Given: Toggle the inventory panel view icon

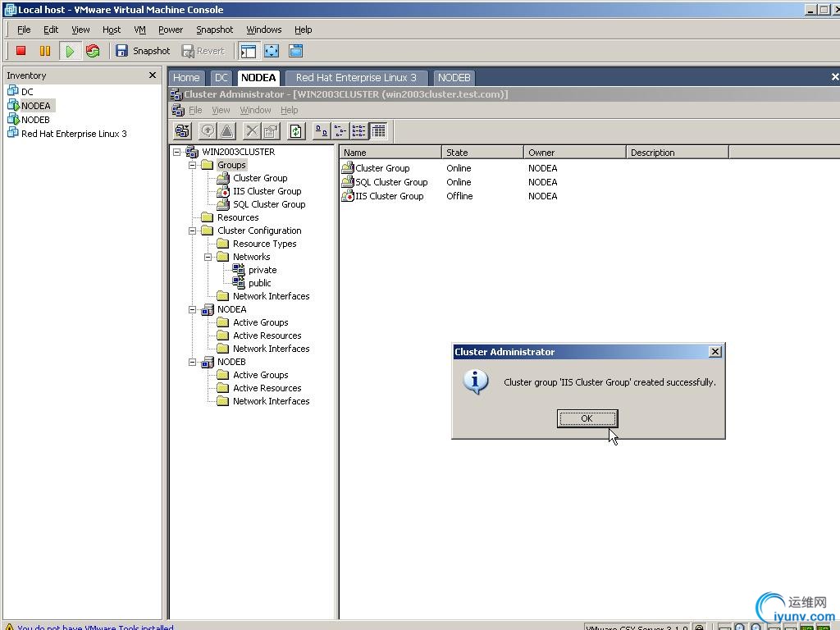Looking at the screenshot, I should pos(249,51).
